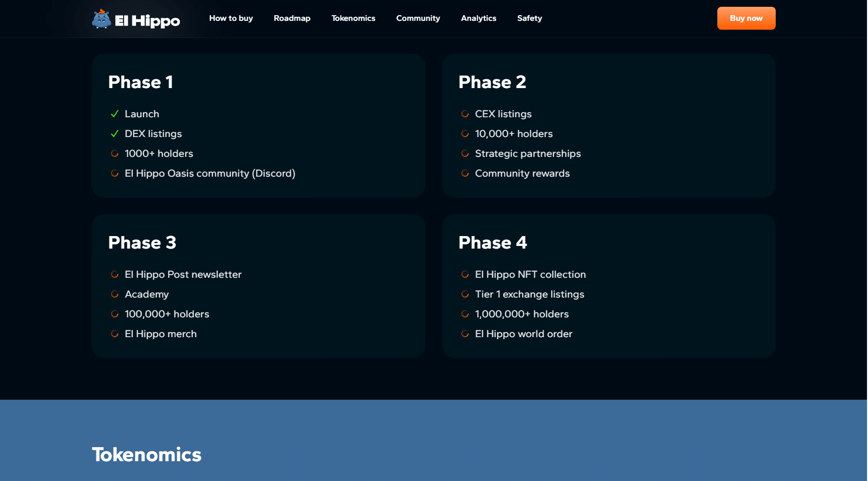The image size is (868, 481).
Task: Click the Phase 4 heading
Action: 493,242
